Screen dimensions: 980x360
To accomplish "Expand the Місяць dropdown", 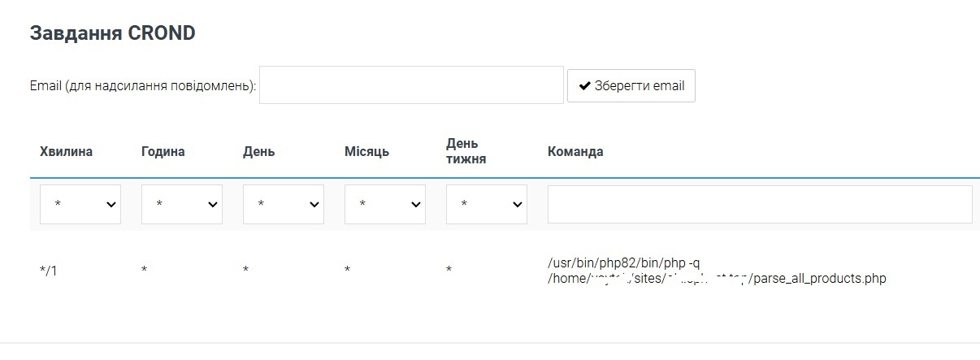I will (x=385, y=205).
